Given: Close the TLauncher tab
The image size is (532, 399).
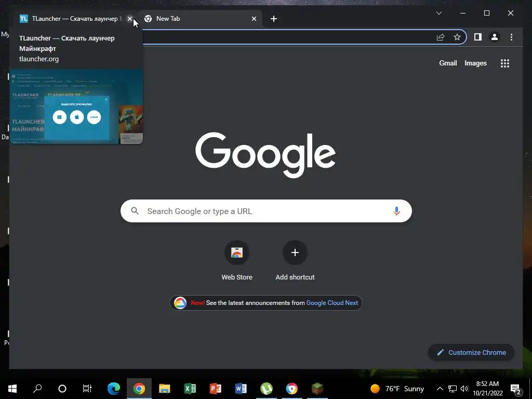Looking at the screenshot, I should point(129,19).
